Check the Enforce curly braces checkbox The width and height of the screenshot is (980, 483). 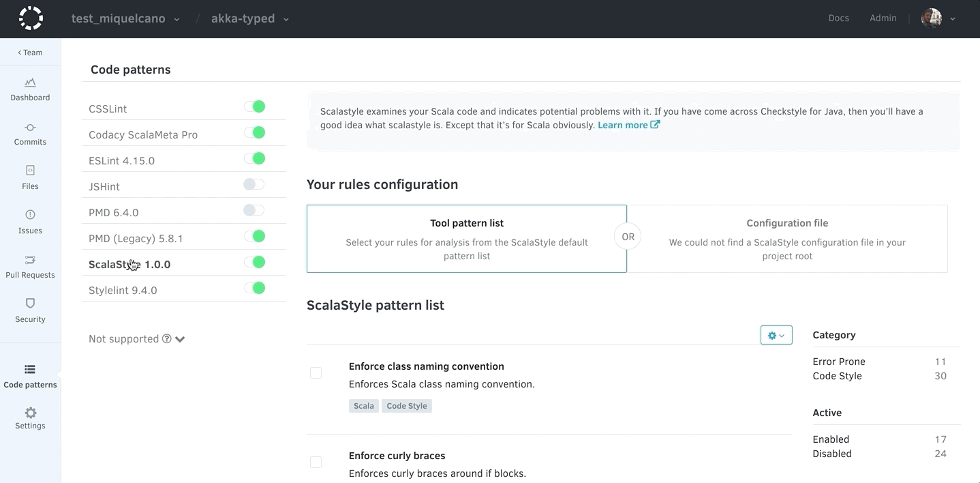(316, 462)
